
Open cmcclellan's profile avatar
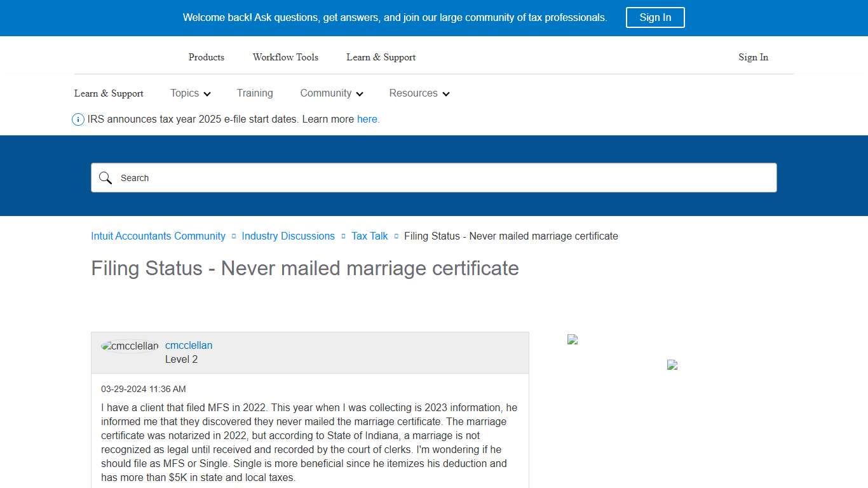coord(129,346)
